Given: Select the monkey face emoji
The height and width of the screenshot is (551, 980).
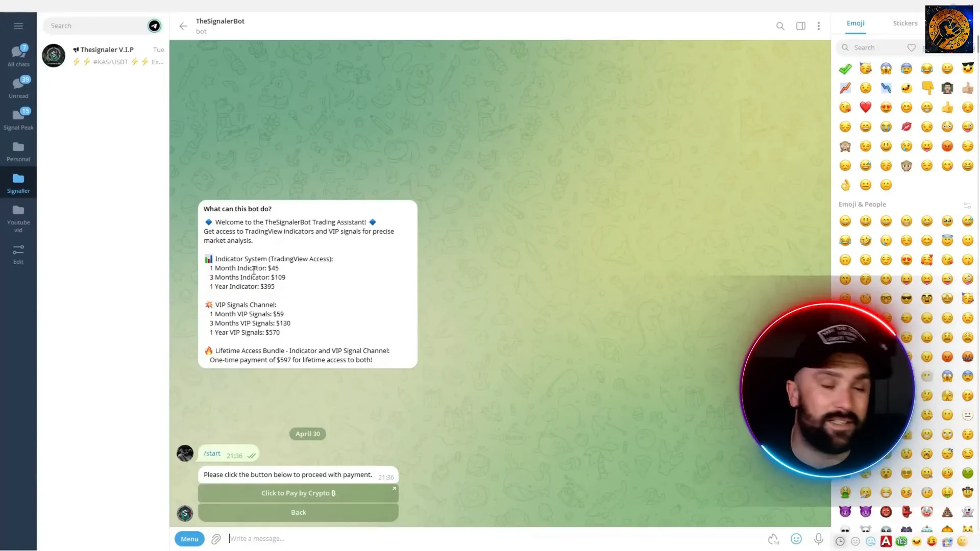Looking at the screenshot, I should (x=906, y=165).
